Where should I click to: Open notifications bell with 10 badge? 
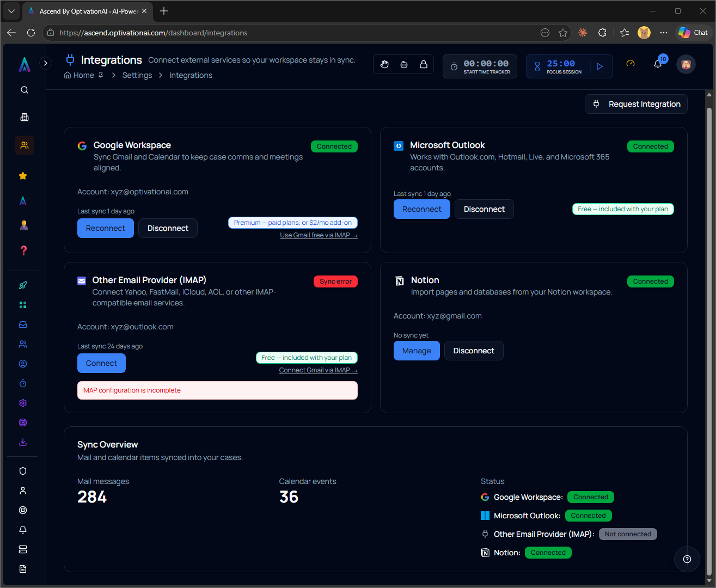[658, 64]
